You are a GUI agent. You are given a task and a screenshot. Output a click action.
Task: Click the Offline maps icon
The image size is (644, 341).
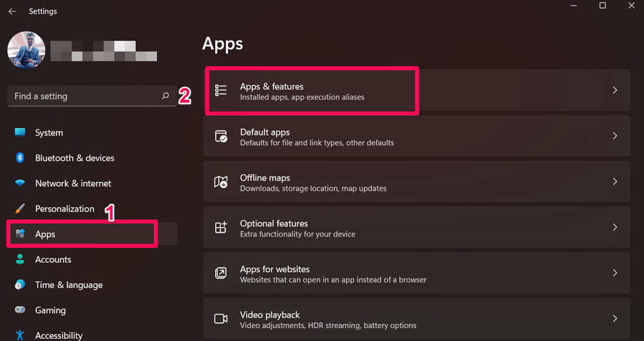(x=221, y=182)
